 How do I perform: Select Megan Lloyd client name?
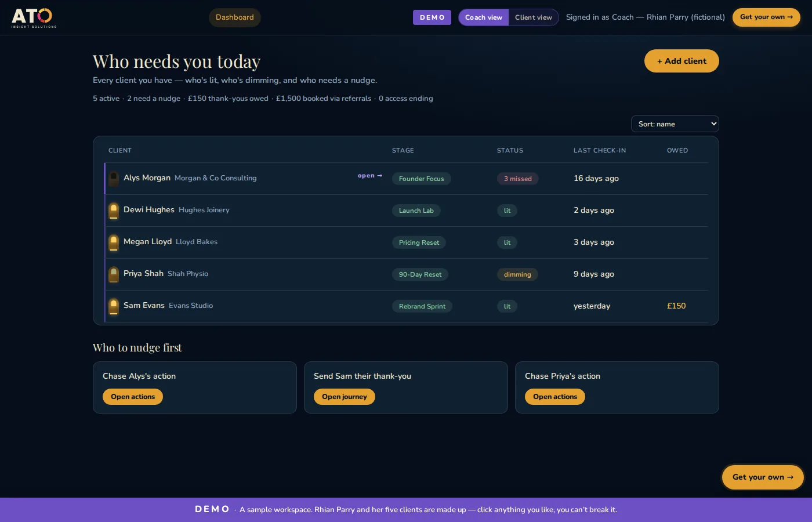tap(147, 242)
